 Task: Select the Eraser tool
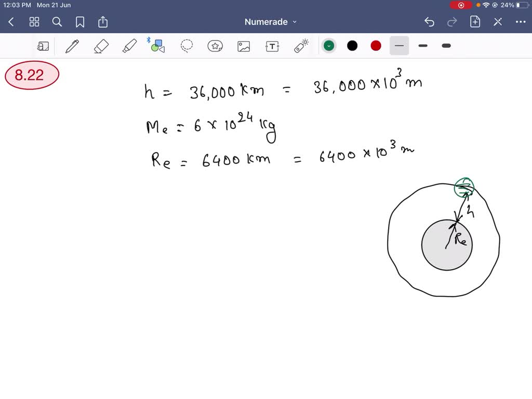pos(101,46)
